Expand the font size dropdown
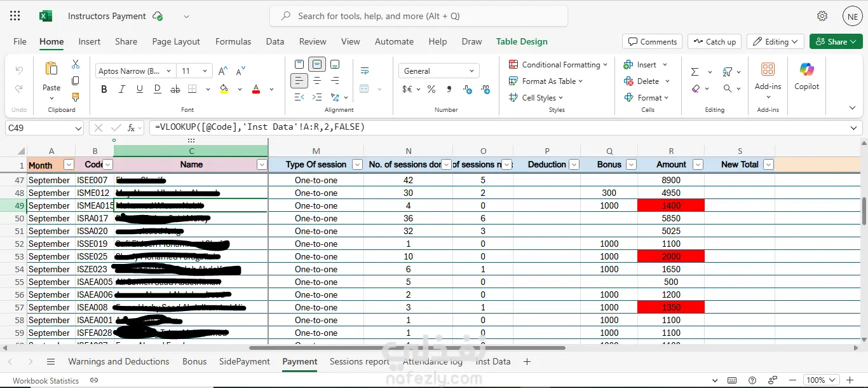 (x=205, y=71)
